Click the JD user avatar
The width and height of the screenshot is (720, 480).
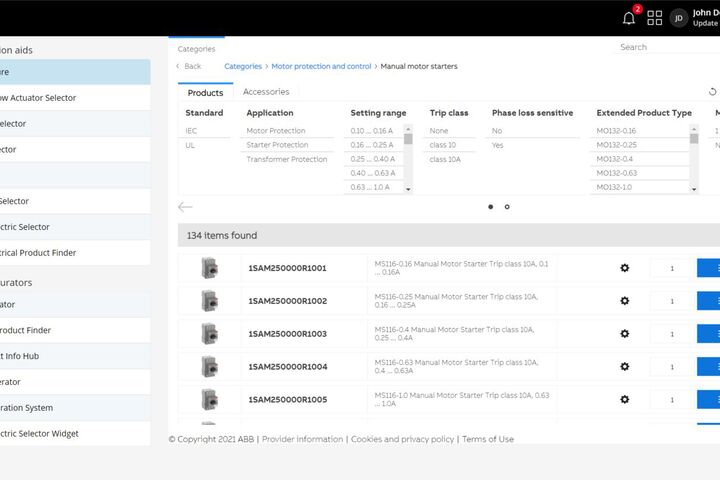click(x=679, y=18)
